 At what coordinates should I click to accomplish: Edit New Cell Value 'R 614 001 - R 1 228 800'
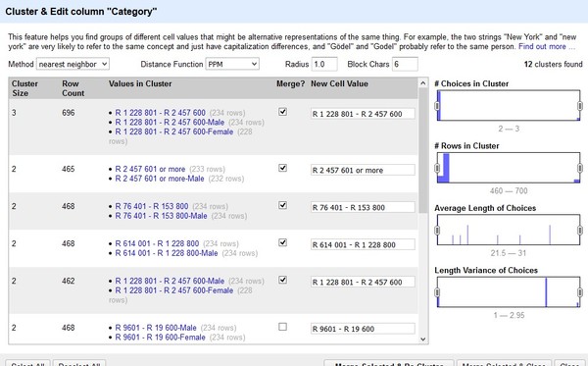pos(363,244)
